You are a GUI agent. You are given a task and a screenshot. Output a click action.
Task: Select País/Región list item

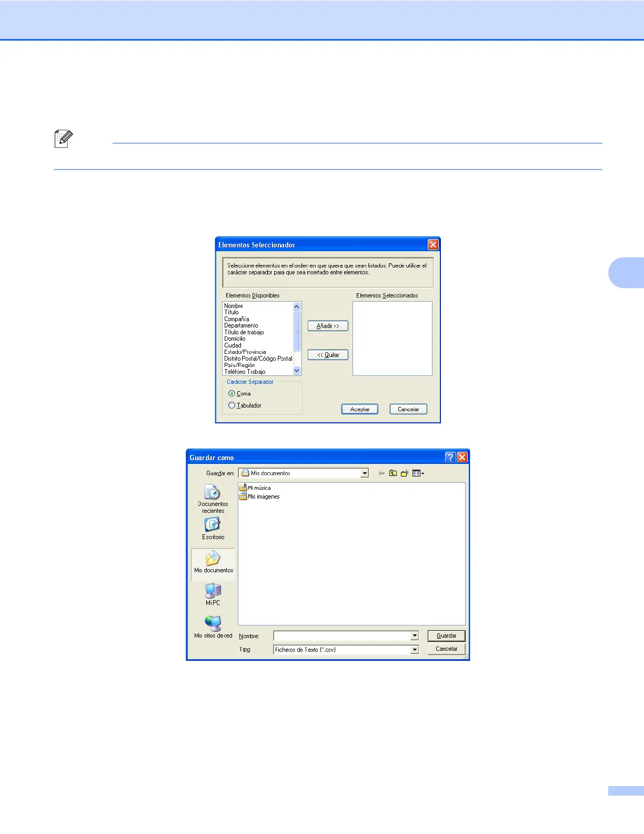pyautogui.click(x=239, y=365)
